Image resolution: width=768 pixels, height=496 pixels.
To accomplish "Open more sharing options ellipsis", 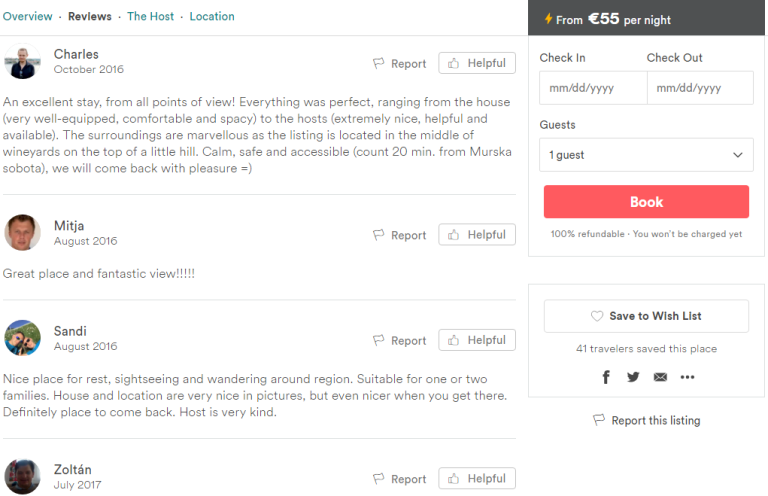I will pos(687,377).
